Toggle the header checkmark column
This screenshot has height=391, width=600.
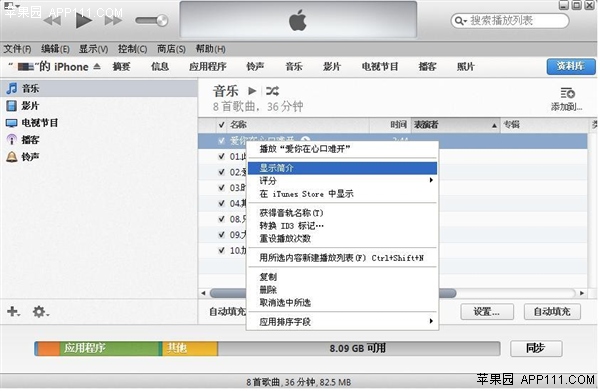[221, 125]
